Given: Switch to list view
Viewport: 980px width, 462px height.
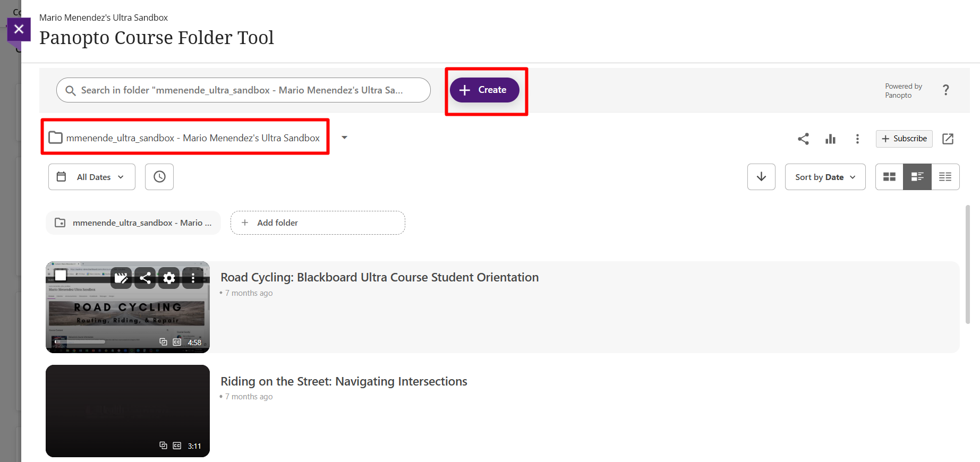Looking at the screenshot, I should tap(945, 177).
